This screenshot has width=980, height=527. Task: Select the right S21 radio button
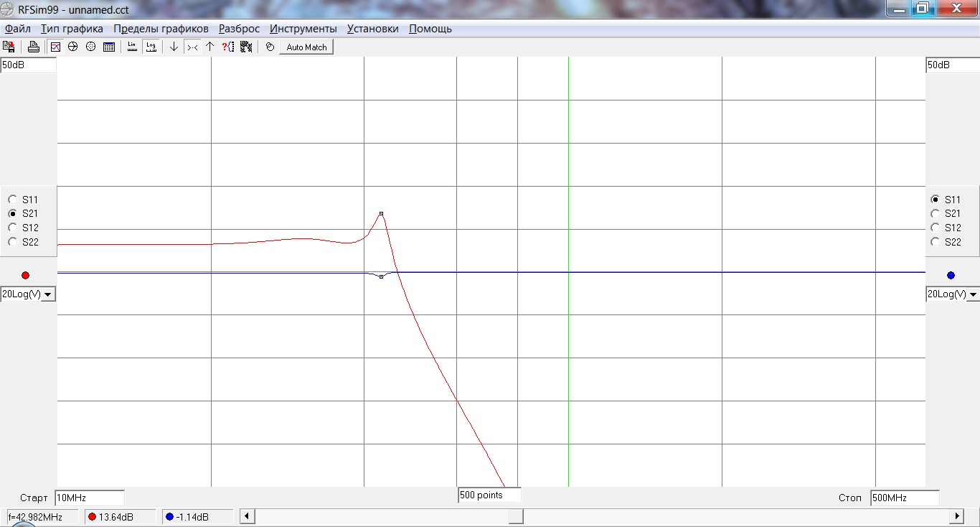935,214
